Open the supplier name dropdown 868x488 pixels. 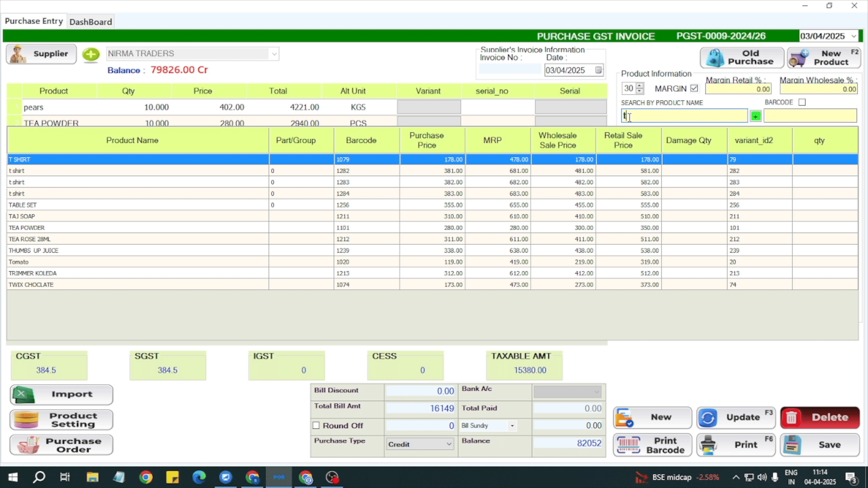tap(274, 54)
